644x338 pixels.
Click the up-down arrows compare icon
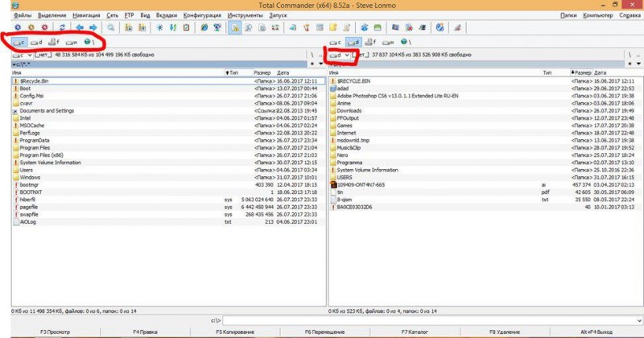click(173, 27)
